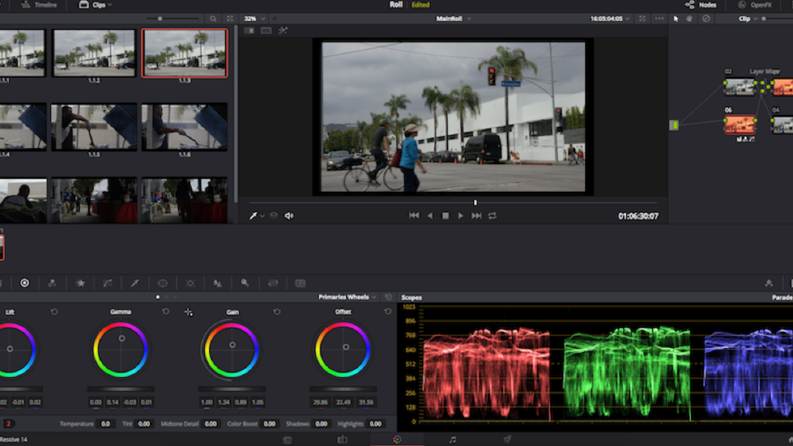Open the Key palette icon
Image resolution: width=793 pixels, height=446 pixels.
click(245, 283)
